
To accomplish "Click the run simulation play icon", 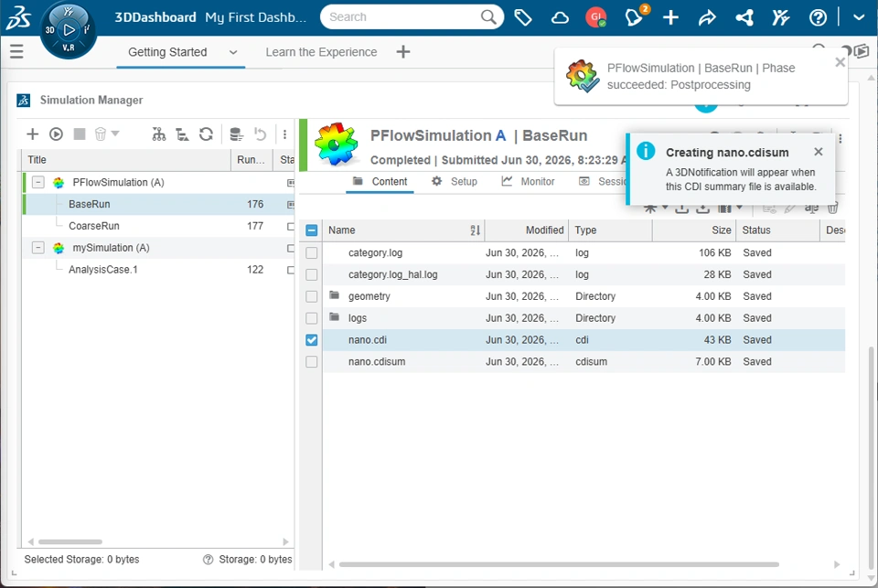I will click(56, 134).
